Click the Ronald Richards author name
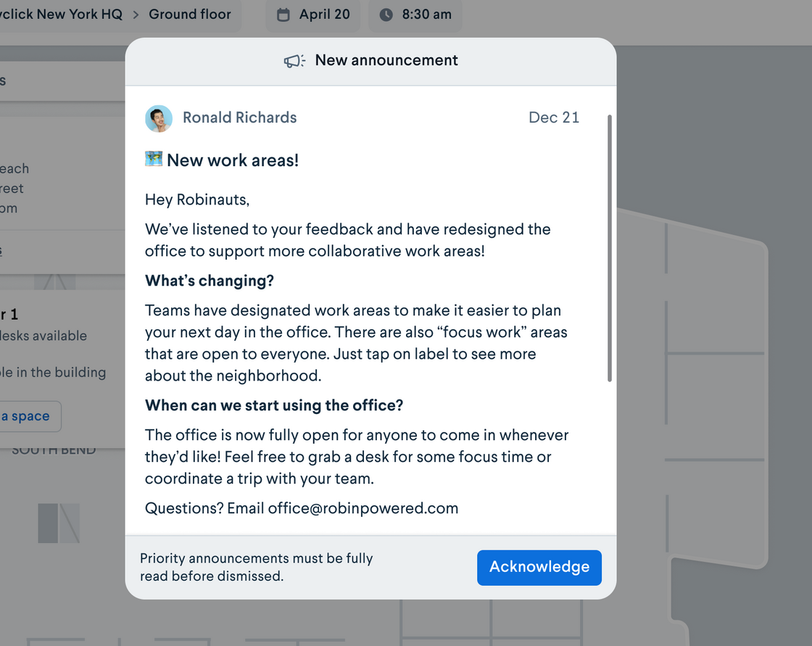The width and height of the screenshot is (812, 646). [240, 117]
